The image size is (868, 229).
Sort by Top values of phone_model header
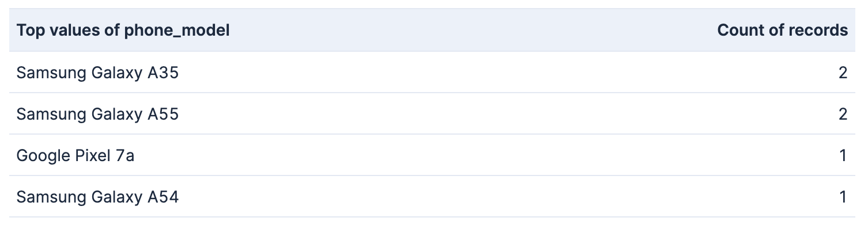coord(123,30)
